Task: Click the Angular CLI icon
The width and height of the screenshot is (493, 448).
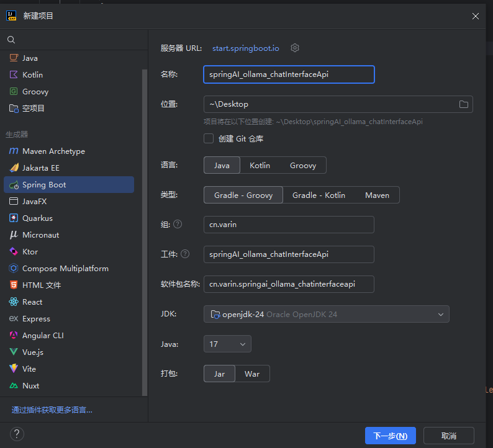Action: (14, 335)
